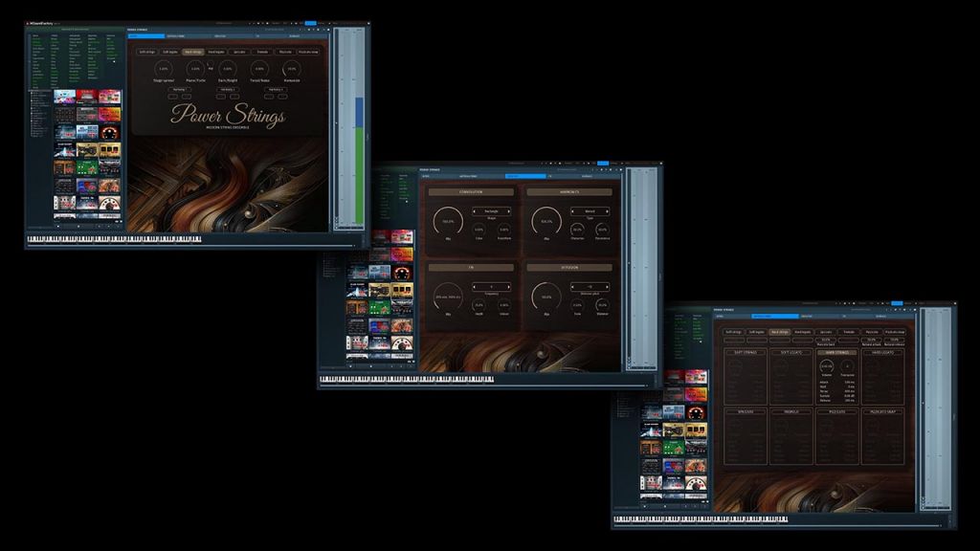
Task: Select Pizzicato articulation in top-left window
Action: click(285, 52)
